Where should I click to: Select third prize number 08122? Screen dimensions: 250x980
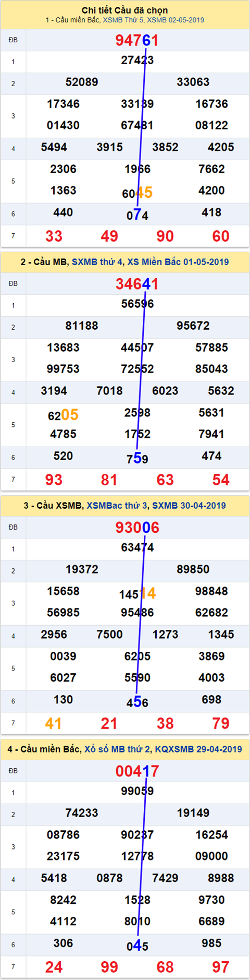[x=212, y=125]
